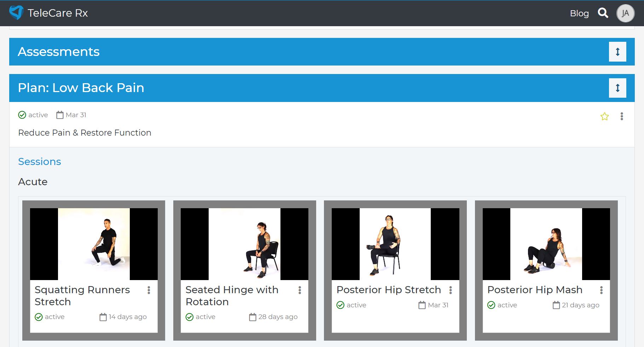Click the TeleCare Rx logo icon
This screenshot has width=644, height=347.
pyautogui.click(x=16, y=13)
